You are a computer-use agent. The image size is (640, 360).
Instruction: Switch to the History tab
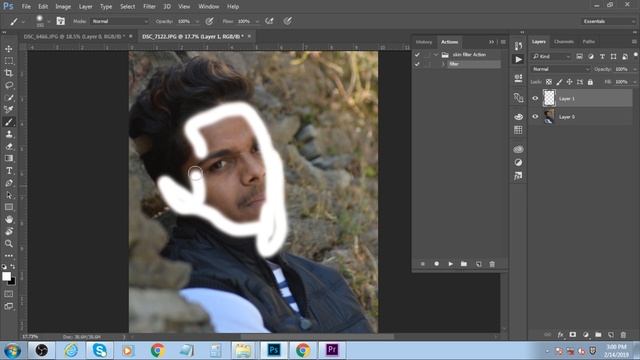(424, 42)
